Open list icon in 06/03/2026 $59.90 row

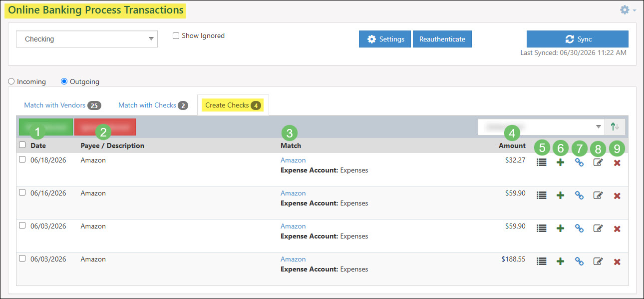pyautogui.click(x=542, y=228)
